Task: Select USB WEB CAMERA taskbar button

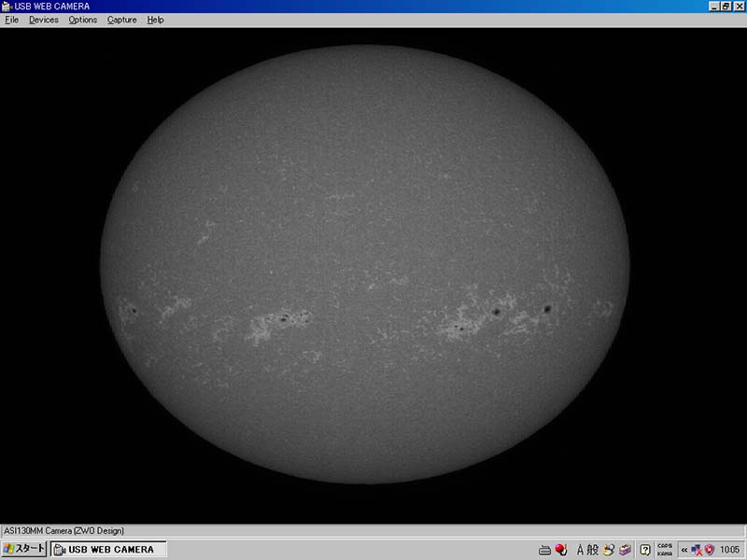Action: 108,550
